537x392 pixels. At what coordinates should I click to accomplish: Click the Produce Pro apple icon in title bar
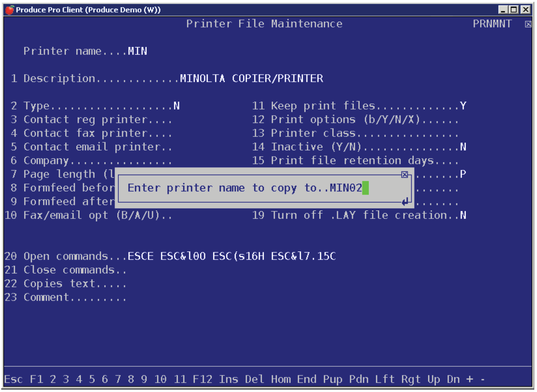pos(9,10)
